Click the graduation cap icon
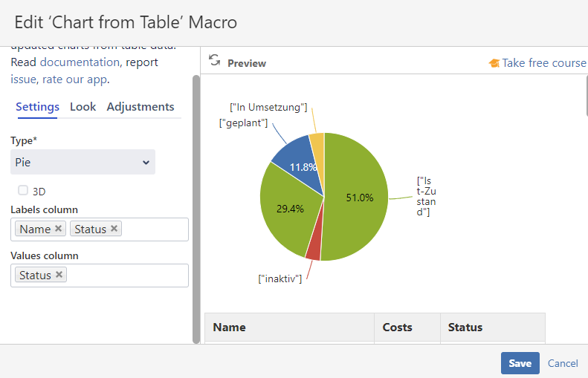The height and width of the screenshot is (378, 588). point(494,63)
